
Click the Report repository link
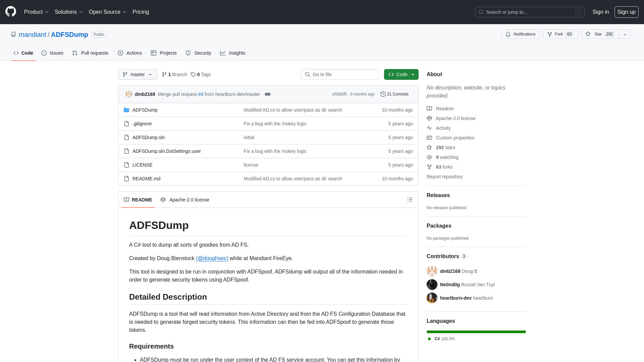(444, 177)
